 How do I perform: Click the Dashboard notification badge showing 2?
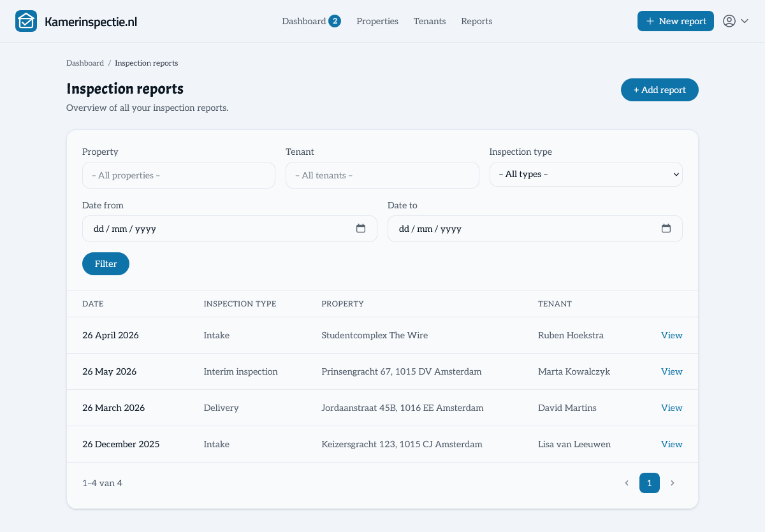pyautogui.click(x=335, y=21)
